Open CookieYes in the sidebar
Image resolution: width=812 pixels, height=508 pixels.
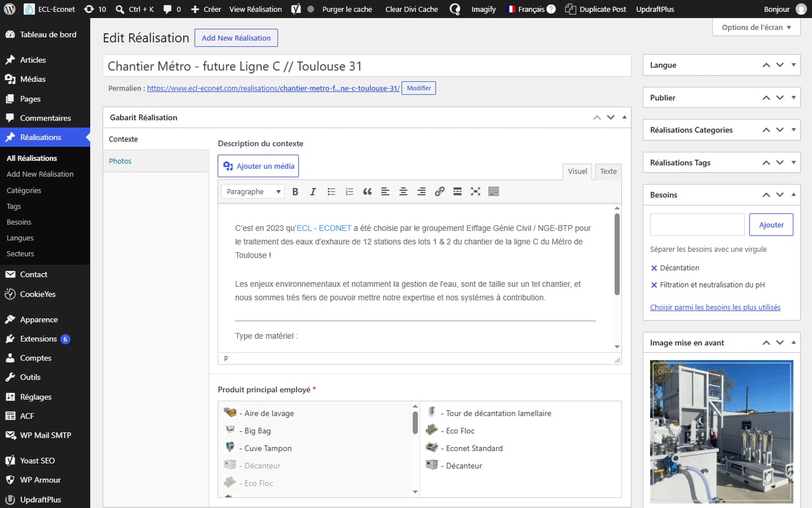45,294
